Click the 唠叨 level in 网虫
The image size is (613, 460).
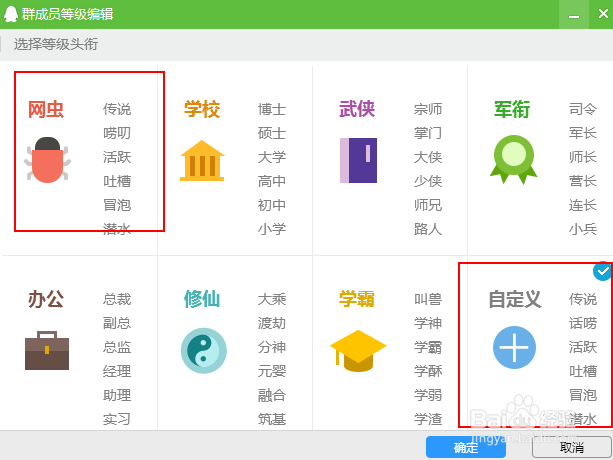(x=117, y=133)
